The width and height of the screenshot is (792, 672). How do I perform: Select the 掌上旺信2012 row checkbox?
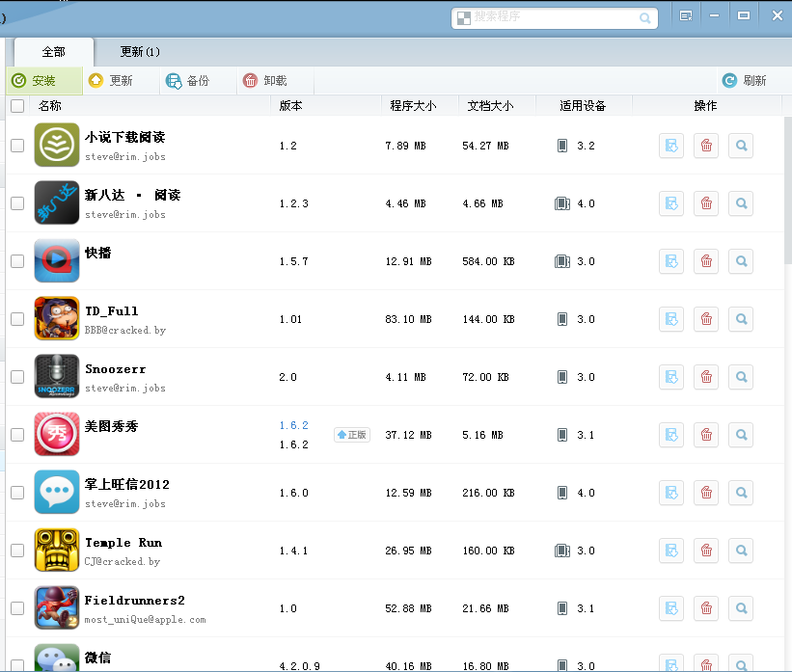(x=17, y=493)
